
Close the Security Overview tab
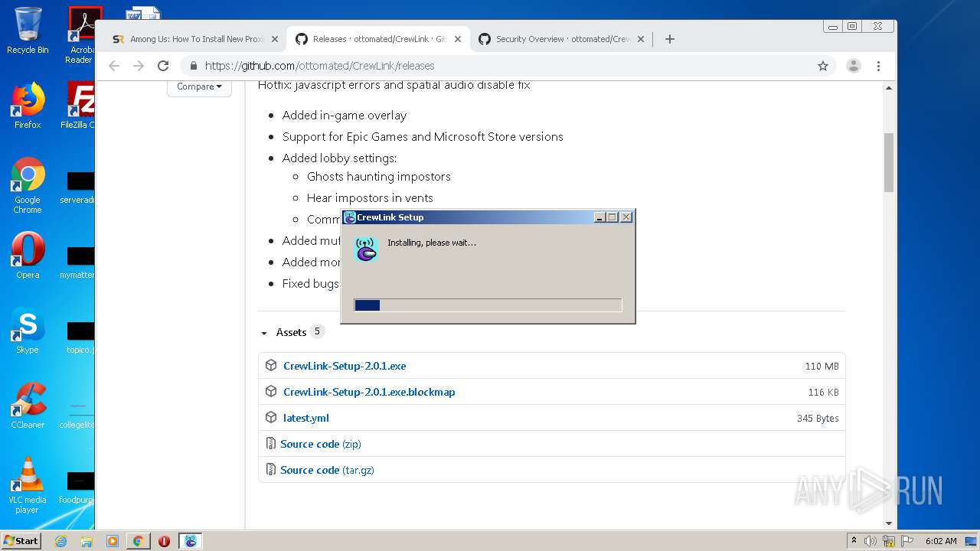point(641,39)
